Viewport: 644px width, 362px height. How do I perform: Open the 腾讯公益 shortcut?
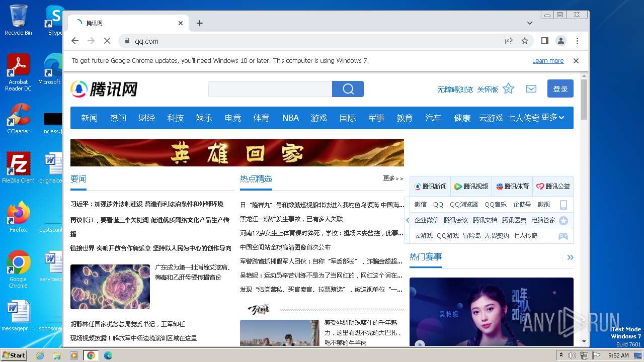coord(553,186)
